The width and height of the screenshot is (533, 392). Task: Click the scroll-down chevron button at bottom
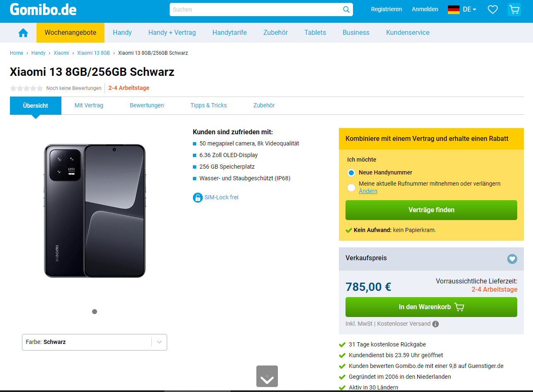tap(267, 376)
